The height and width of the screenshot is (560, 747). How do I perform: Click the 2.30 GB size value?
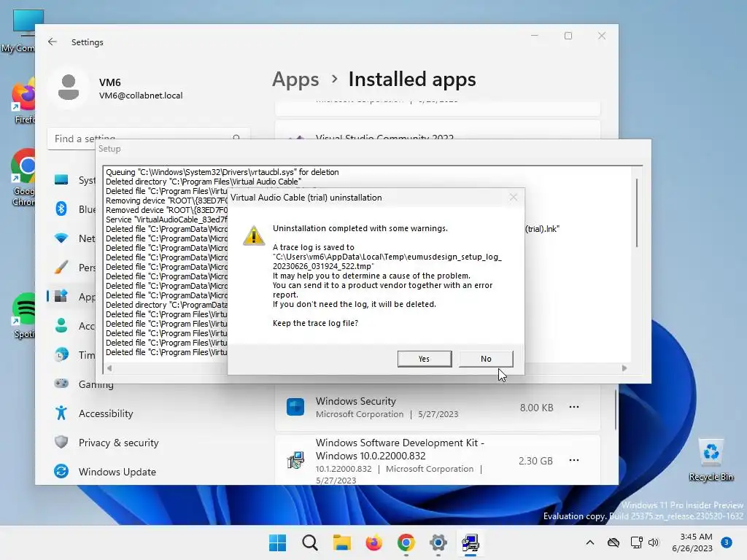[x=535, y=461]
